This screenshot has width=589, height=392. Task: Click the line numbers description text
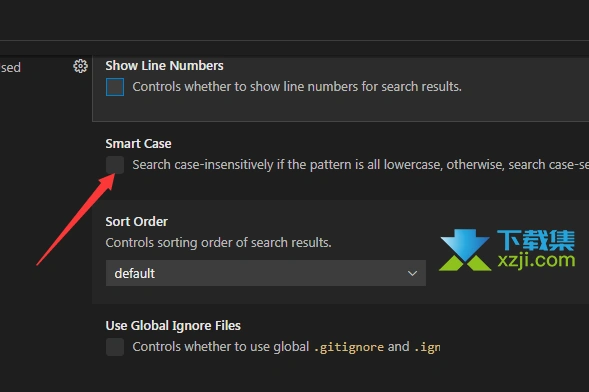(x=297, y=87)
